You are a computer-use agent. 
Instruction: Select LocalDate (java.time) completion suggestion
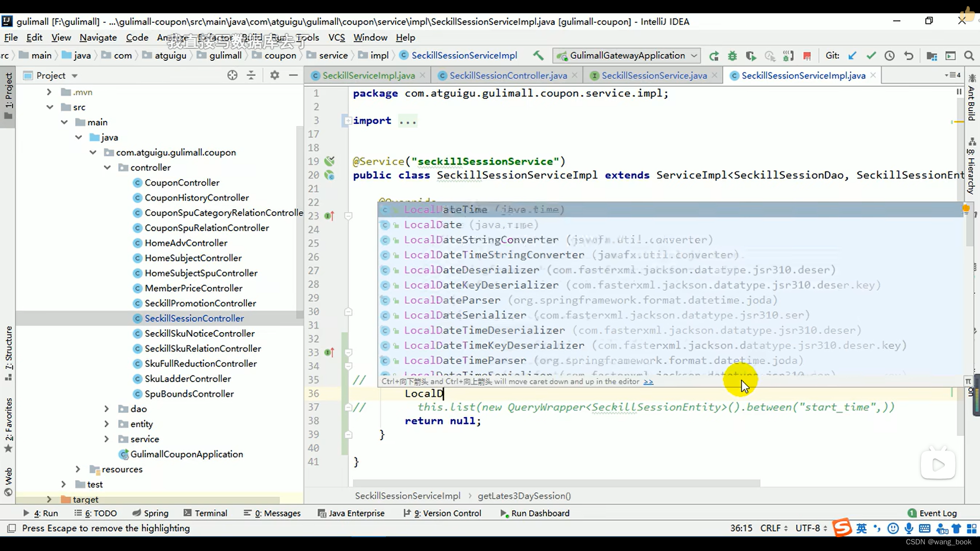point(433,225)
